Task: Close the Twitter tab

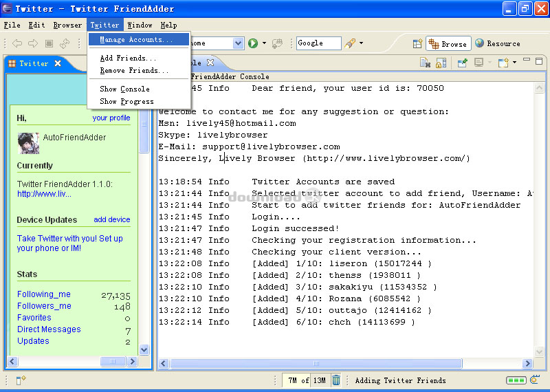Action: pos(58,63)
